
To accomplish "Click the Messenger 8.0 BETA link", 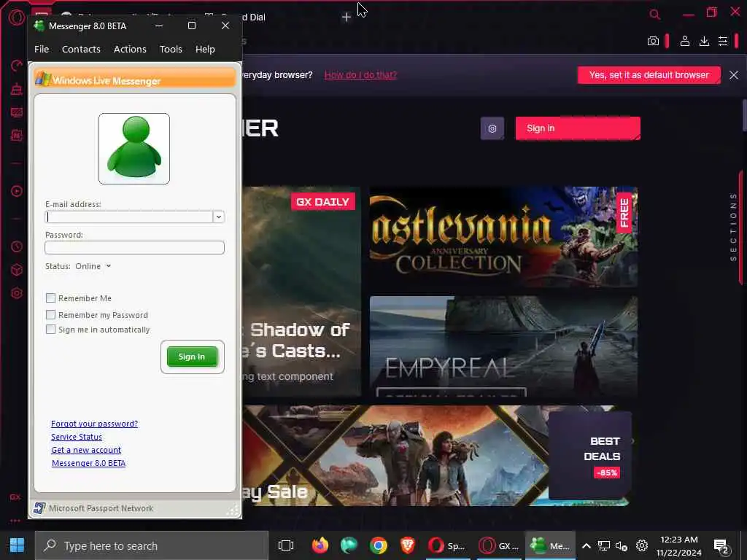I will [88, 463].
